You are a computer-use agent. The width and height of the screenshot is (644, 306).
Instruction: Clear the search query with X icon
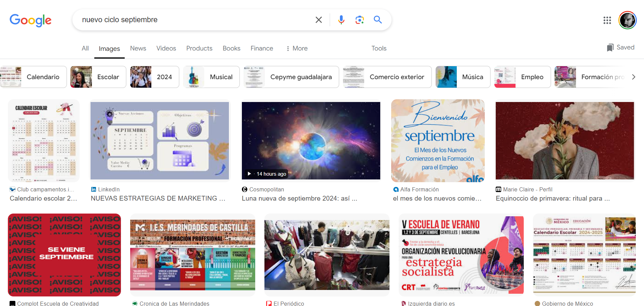318,20
